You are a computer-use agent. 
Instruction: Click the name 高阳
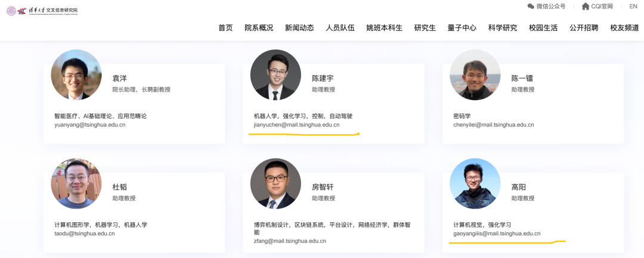pos(519,187)
